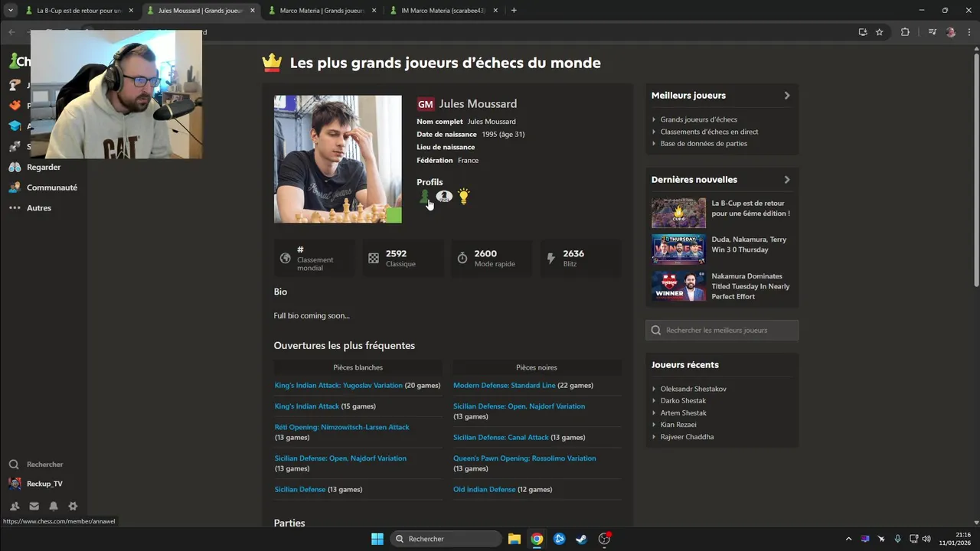
Task: Bookmark this page with the star icon
Action: (879, 32)
